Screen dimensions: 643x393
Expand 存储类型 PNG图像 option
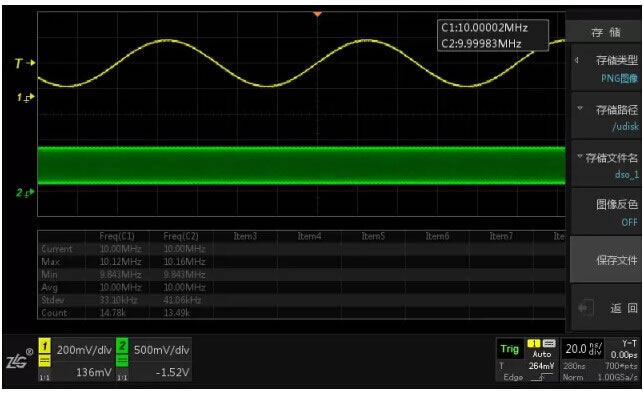606,68
